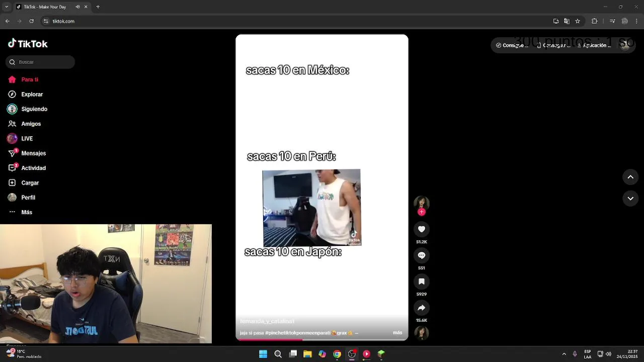This screenshot has width=644, height=362.
Task: Open profile avatar in TikTok header
Action: point(626,45)
